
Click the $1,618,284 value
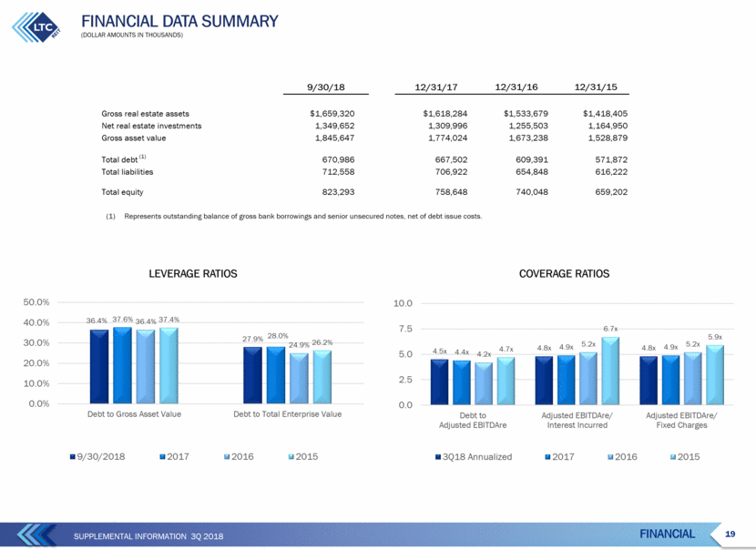point(445,114)
